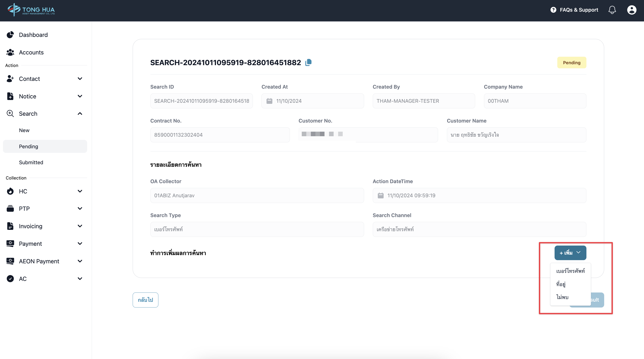Image resolution: width=644 pixels, height=359 pixels.
Task: Collapse the Search menu chevron
Action: tap(80, 114)
